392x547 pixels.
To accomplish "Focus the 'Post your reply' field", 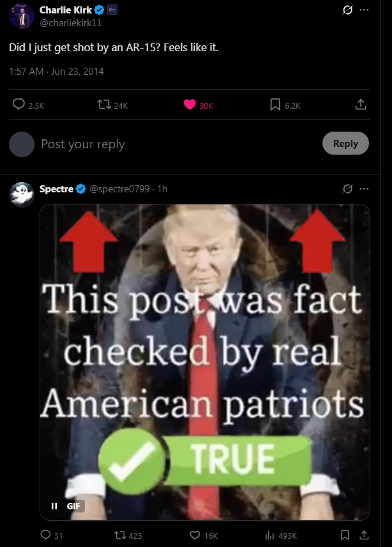I will tap(177, 144).
